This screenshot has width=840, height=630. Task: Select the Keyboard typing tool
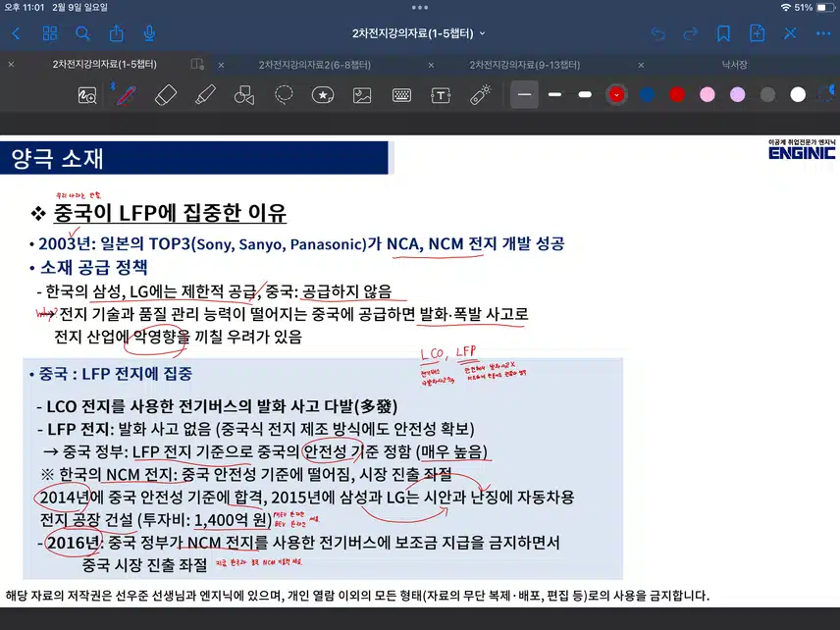point(401,95)
